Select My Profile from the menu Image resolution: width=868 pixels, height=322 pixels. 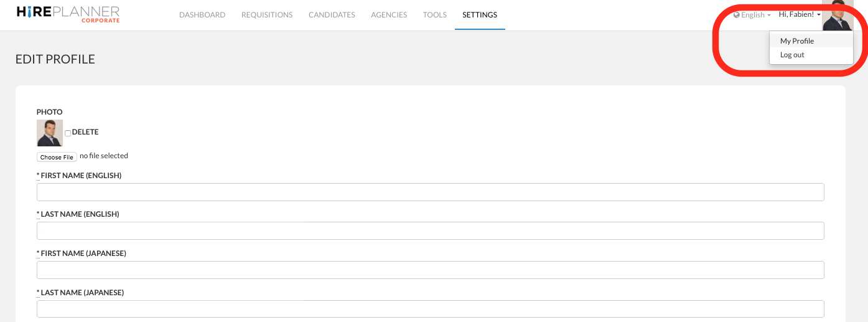tap(797, 41)
